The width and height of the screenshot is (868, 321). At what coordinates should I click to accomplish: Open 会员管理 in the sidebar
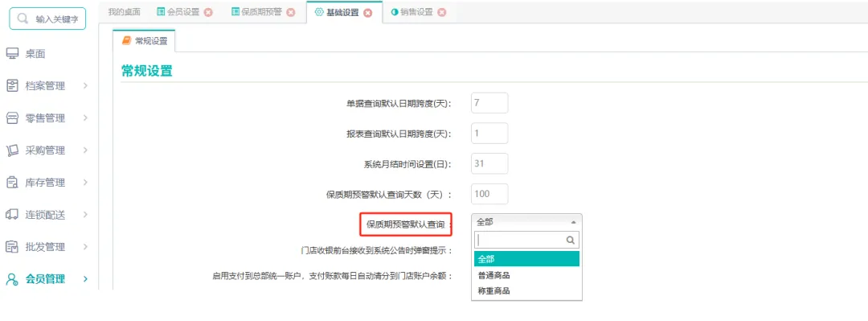coord(45,279)
